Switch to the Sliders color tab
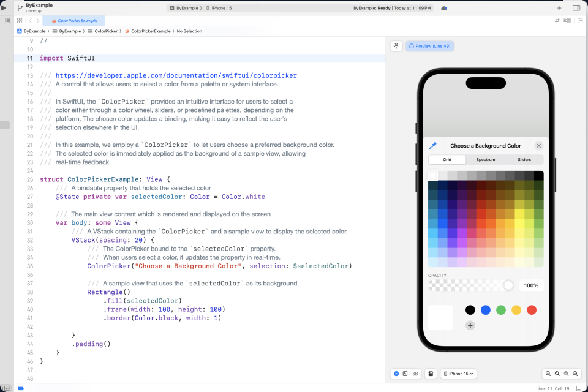Image resolution: width=588 pixels, height=392 pixels. [x=524, y=159]
